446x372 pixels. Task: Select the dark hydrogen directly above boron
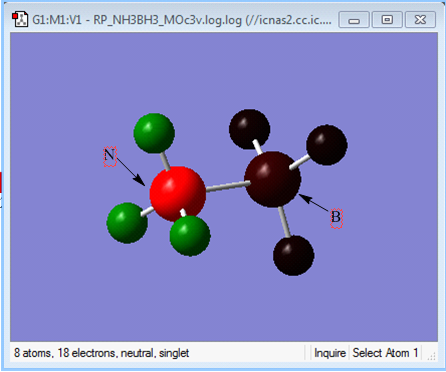click(249, 129)
